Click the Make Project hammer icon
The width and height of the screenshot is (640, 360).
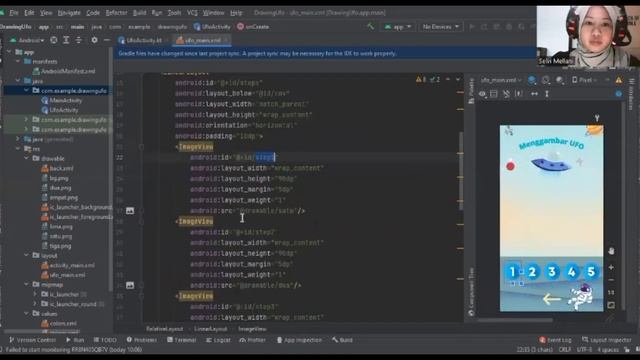click(370, 27)
